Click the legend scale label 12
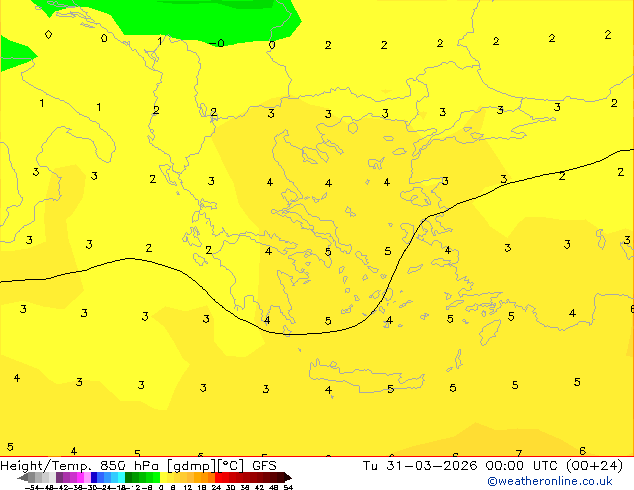This screenshot has height=490, width=634. point(187,487)
